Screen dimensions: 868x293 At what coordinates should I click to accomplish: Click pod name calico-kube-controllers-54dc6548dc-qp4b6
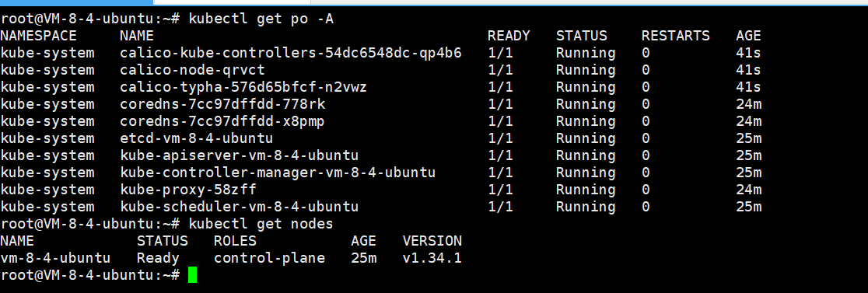pos(291,53)
